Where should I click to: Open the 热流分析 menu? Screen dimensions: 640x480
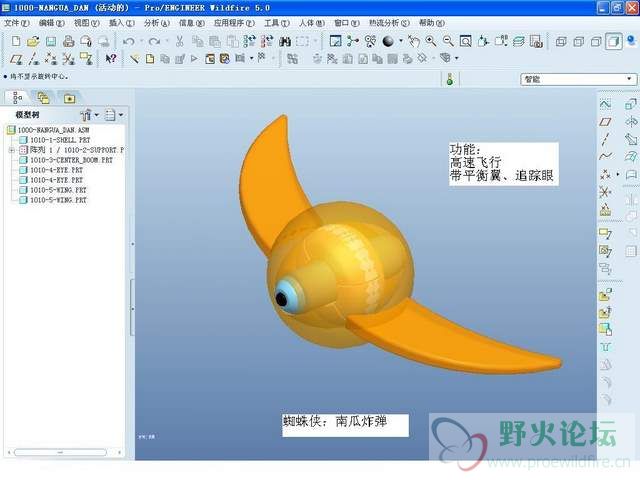click(x=389, y=23)
